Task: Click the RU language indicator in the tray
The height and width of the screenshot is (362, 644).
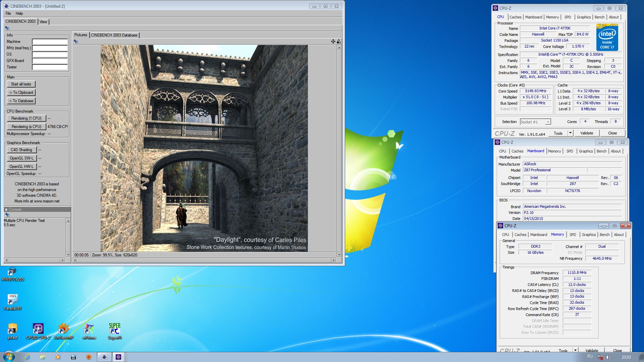Action: click(x=590, y=357)
